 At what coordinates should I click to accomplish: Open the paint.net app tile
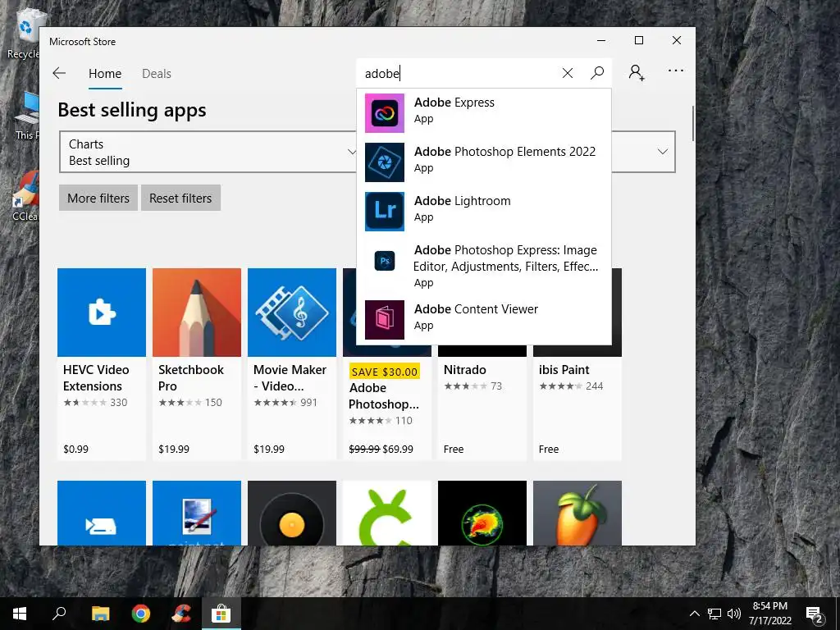point(197,513)
